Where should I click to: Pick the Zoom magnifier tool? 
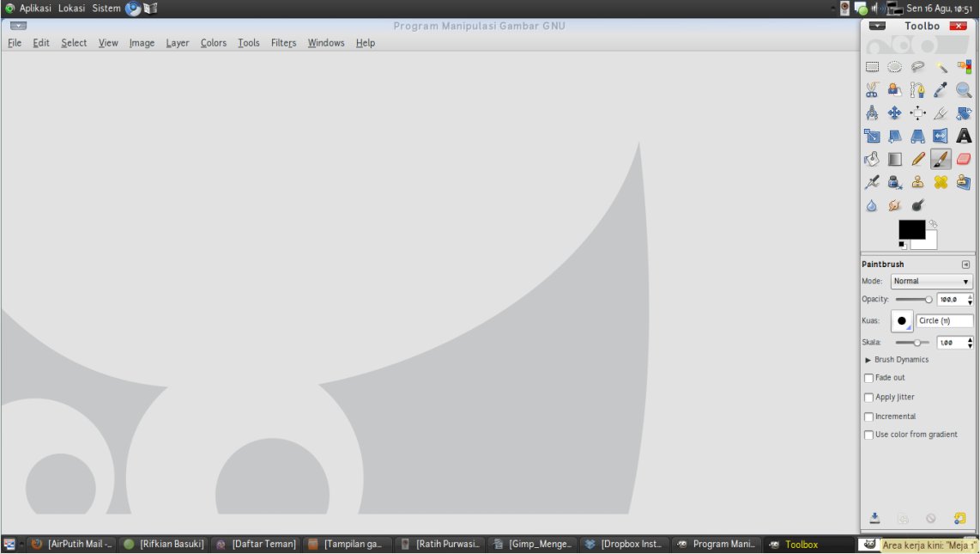[x=964, y=90]
